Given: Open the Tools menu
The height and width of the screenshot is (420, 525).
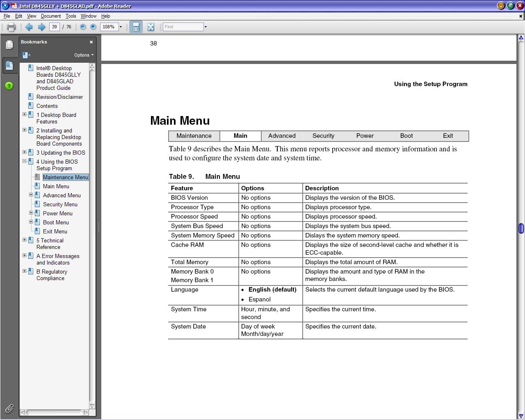Looking at the screenshot, I should coord(71,16).
